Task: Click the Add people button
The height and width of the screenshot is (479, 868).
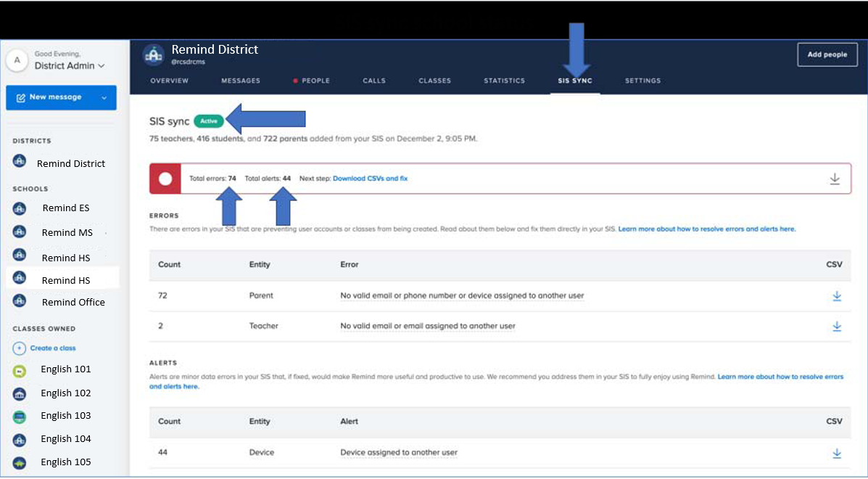Action: pyautogui.click(x=827, y=55)
